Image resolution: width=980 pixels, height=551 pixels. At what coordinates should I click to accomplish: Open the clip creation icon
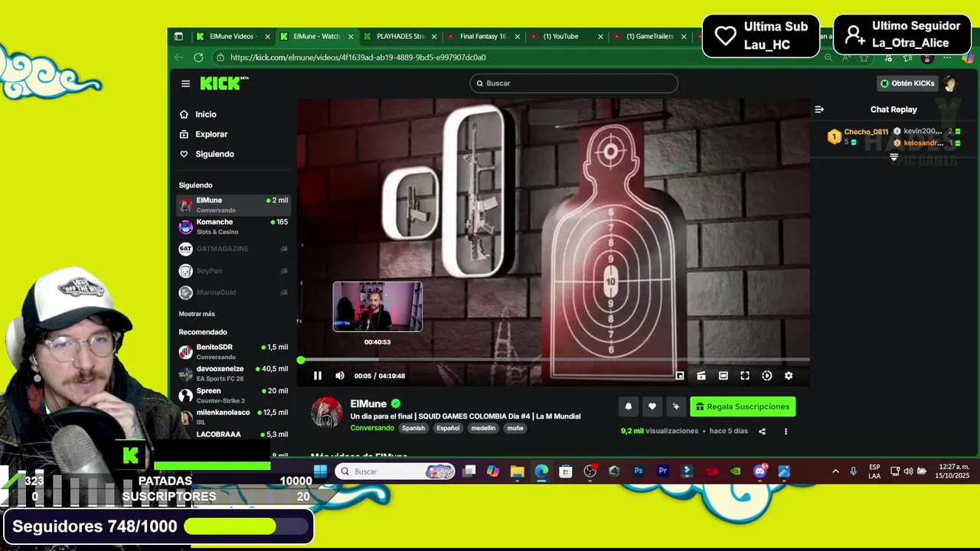(701, 376)
